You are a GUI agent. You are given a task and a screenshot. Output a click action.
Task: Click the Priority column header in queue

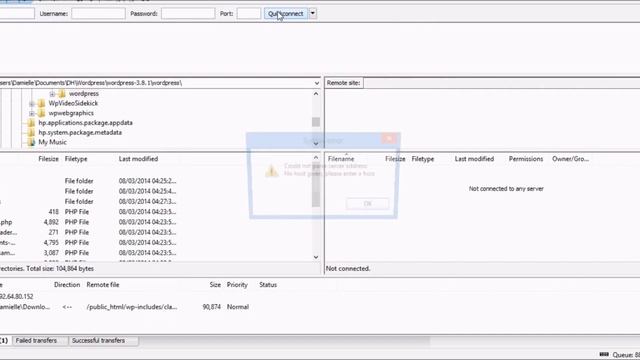click(x=237, y=285)
